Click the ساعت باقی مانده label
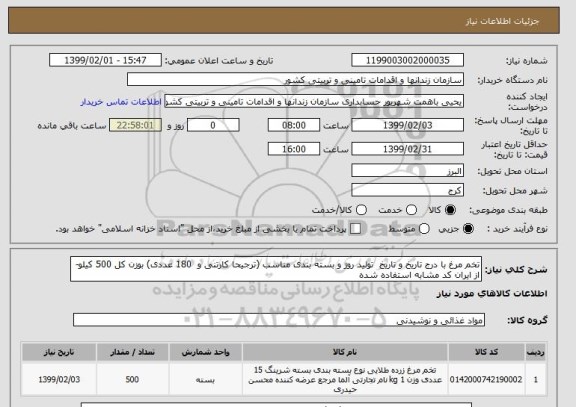This screenshot has width=576, height=407. point(72,126)
